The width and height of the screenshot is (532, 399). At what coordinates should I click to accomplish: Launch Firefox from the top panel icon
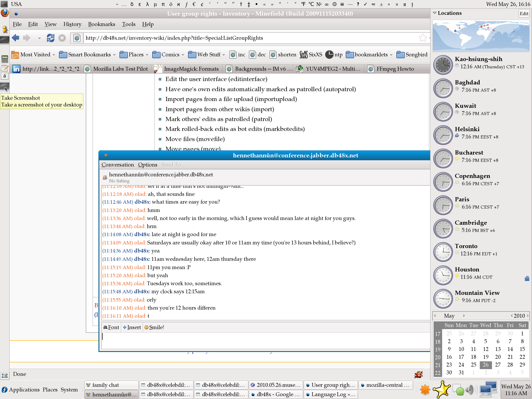5,13
